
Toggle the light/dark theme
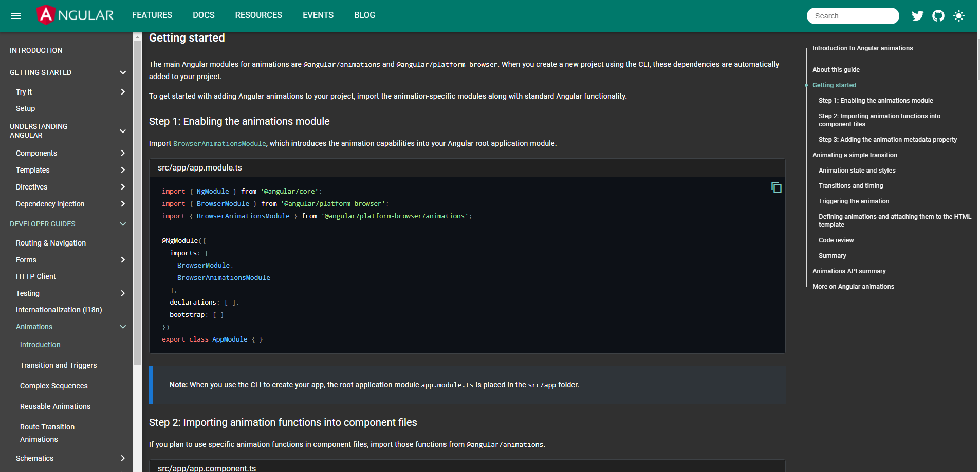pos(959,16)
